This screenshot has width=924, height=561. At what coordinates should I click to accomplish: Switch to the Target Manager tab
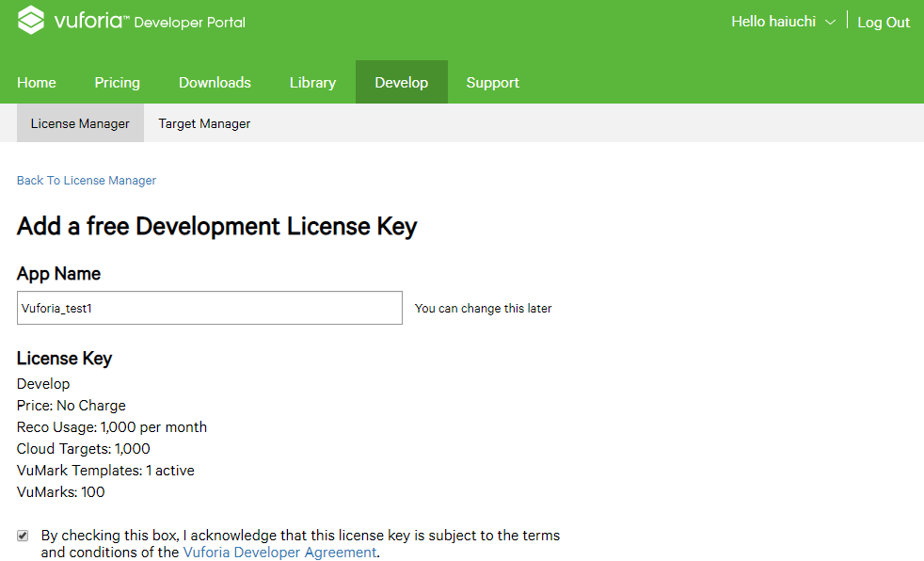204,123
